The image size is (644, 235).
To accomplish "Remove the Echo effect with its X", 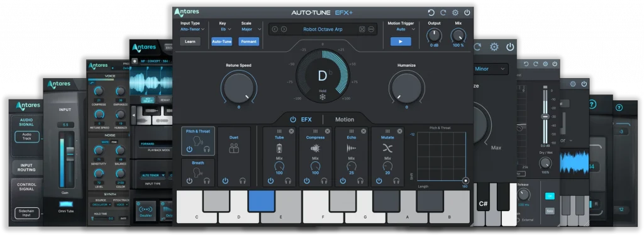I will 364,131.
